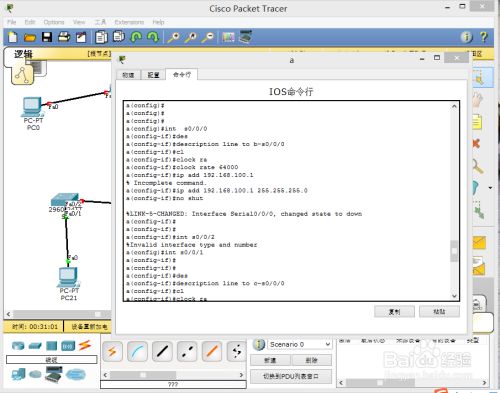The width and height of the screenshot is (500, 393).
Task: Select the 2960 switch device icon
Action: pyautogui.click(x=65, y=200)
